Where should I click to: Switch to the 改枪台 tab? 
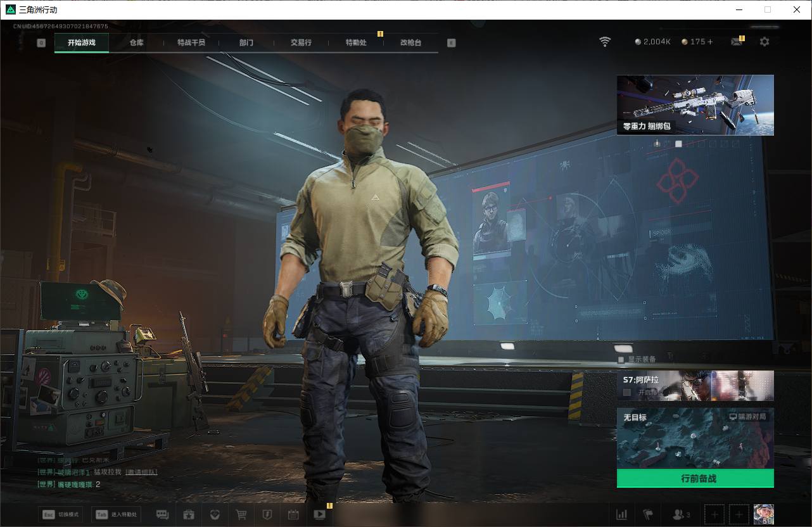(x=410, y=42)
